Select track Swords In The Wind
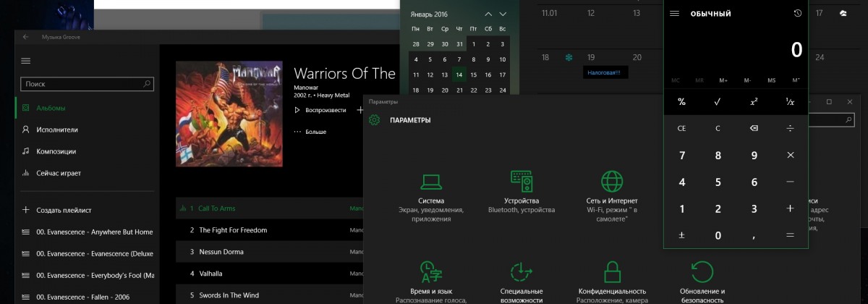The image size is (868, 304). coord(269,295)
